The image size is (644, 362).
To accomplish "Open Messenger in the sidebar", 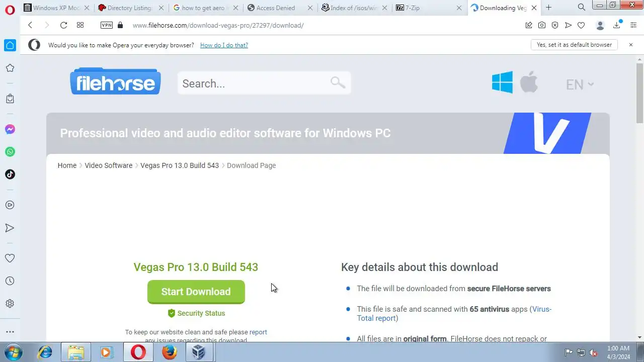I will (x=10, y=129).
